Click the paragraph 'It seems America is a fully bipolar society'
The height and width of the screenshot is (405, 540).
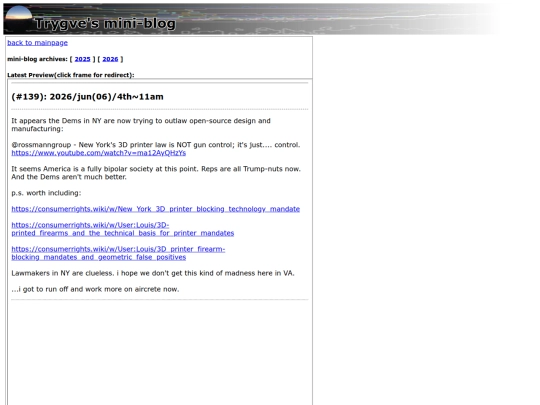coord(156,173)
